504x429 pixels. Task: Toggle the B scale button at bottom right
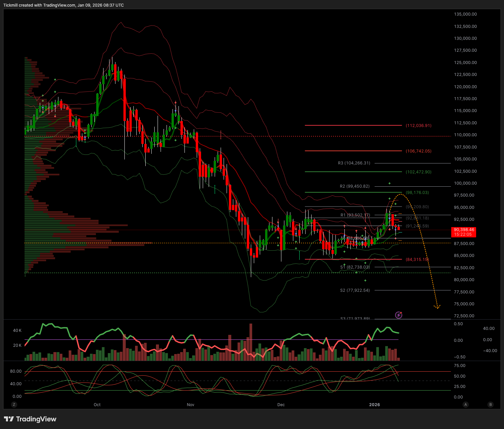click(490, 404)
